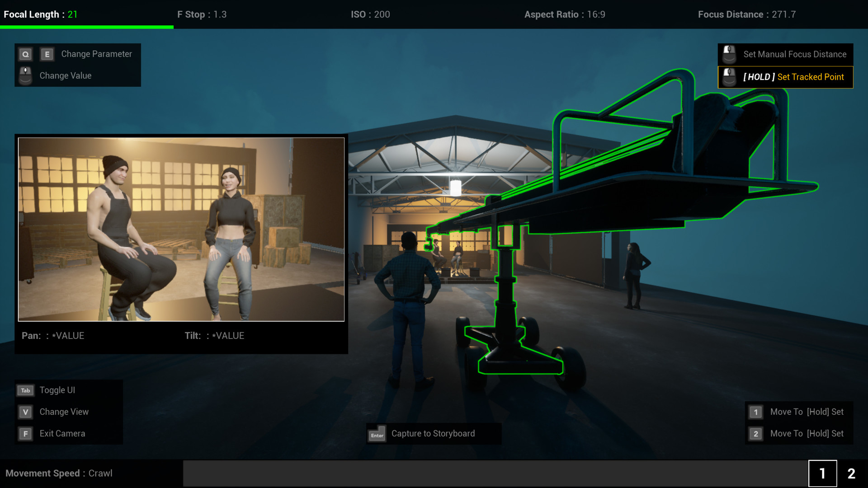Open the Focal Length parameter

(x=41, y=14)
